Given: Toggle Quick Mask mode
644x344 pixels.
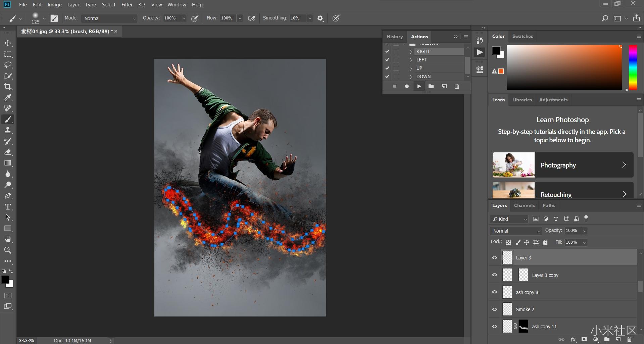Looking at the screenshot, I should click(8, 296).
